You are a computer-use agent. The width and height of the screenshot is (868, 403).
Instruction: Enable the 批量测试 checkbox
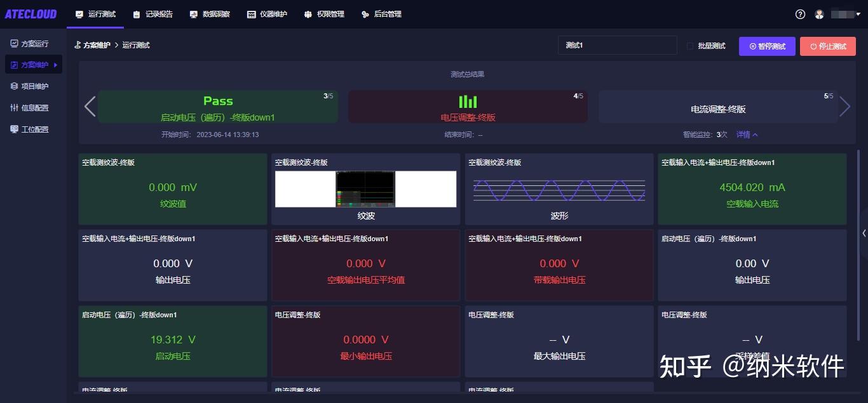tap(690, 45)
